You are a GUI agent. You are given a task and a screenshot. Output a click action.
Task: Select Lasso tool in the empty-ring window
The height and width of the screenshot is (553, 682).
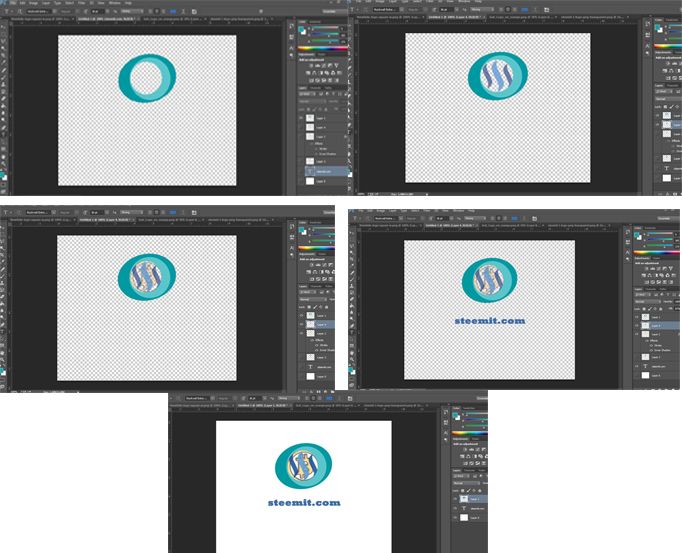point(3,41)
